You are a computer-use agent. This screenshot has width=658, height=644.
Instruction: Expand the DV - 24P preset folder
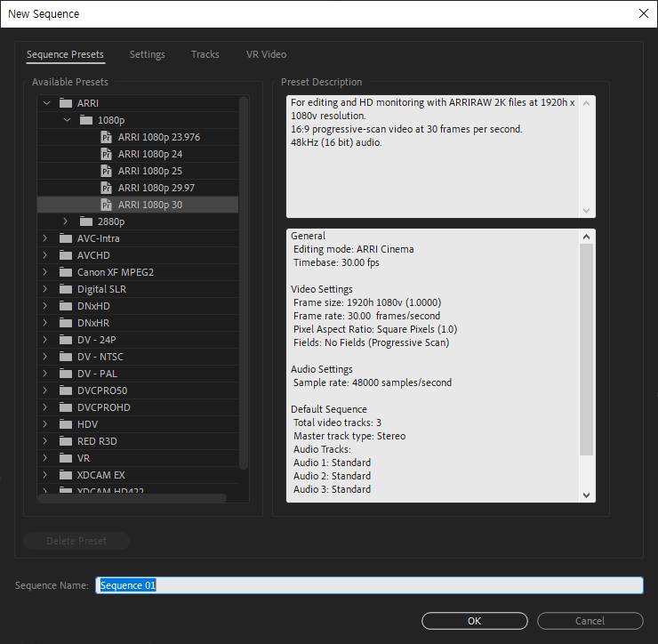click(x=44, y=339)
